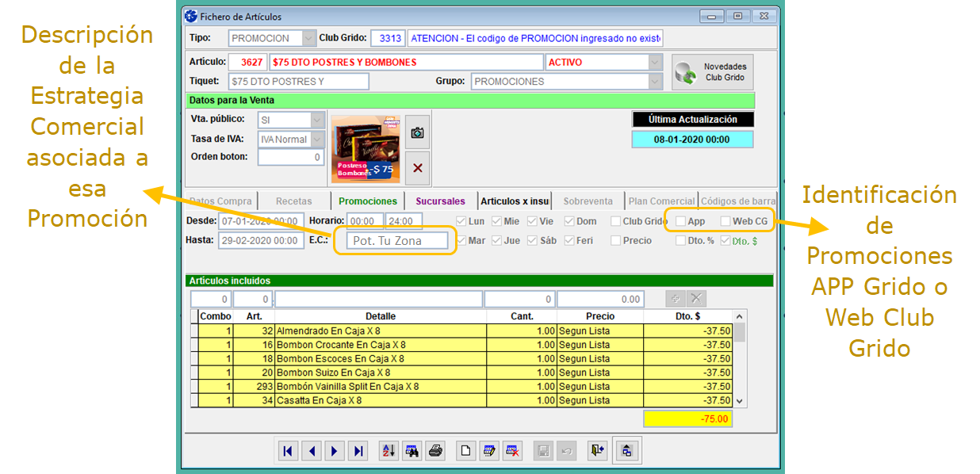Click the E.C. field Pot. Tu Zona

(x=396, y=241)
